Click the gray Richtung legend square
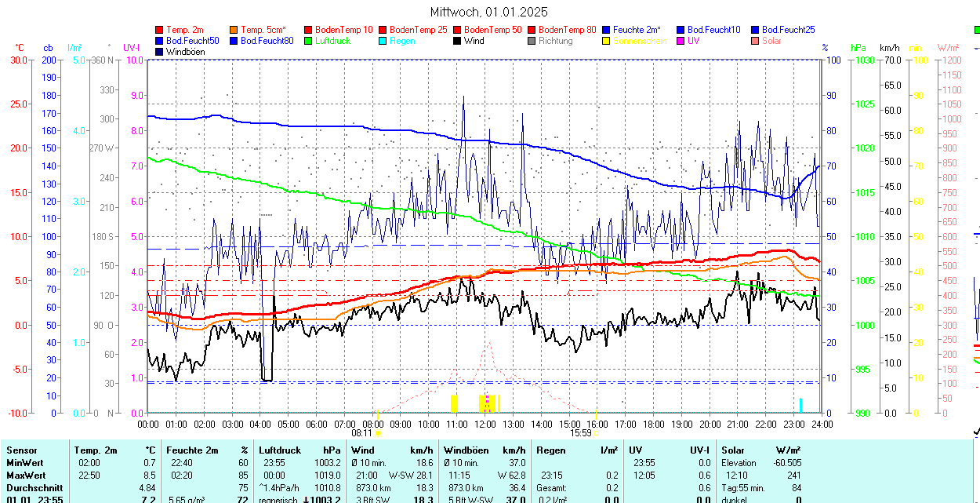 pos(532,41)
